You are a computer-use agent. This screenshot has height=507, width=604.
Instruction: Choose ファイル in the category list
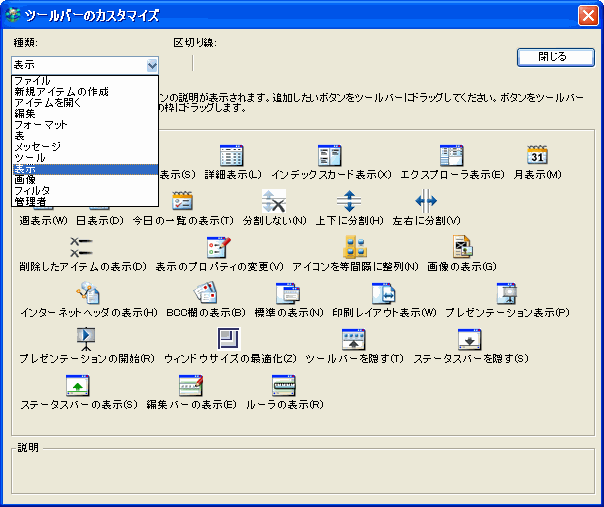tap(33, 81)
